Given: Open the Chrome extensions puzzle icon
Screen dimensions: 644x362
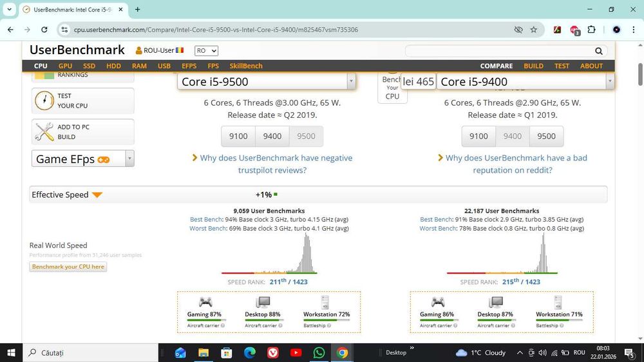Looking at the screenshot, I should (591, 30).
